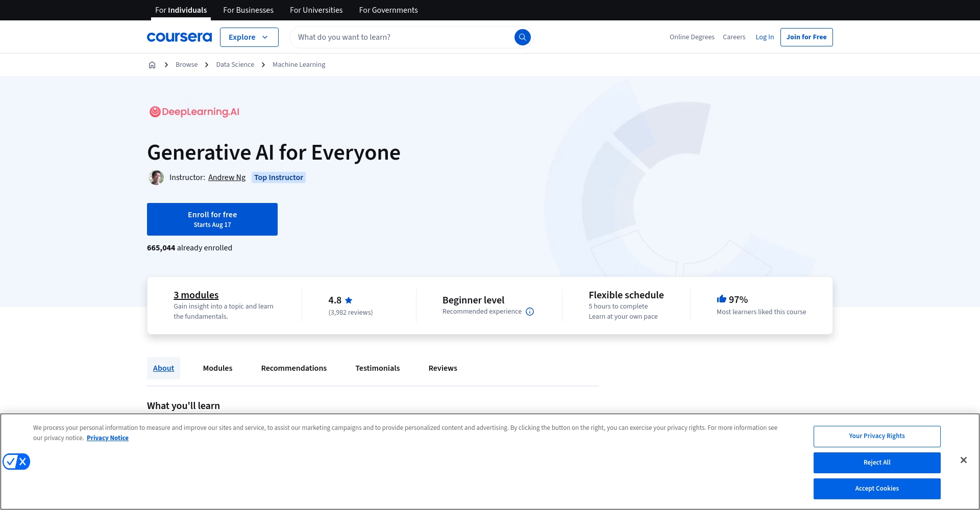Toggle the cookie preference check/X widget
This screenshot has width=980, height=510.
tap(16, 462)
